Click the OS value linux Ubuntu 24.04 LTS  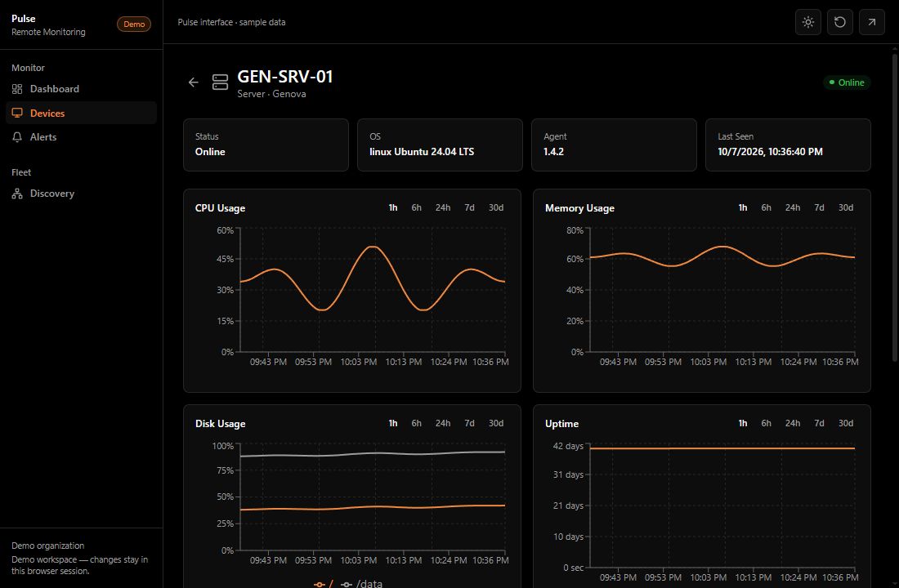tap(422, 152)
